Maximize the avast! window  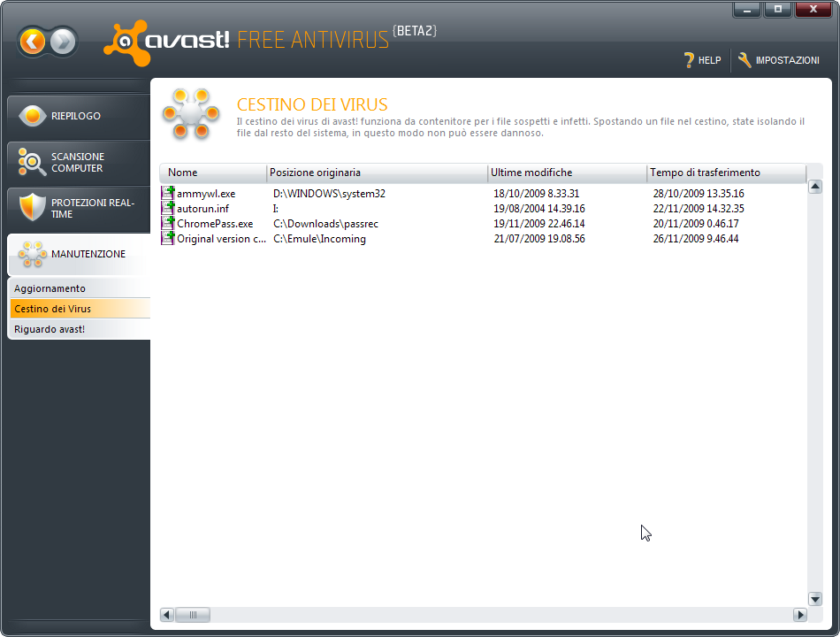tap(778, 9)
